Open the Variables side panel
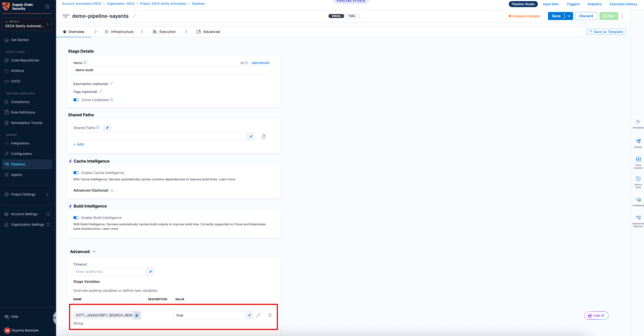The height and width of the screenshot is (336, 644). [x=638, y=124]
